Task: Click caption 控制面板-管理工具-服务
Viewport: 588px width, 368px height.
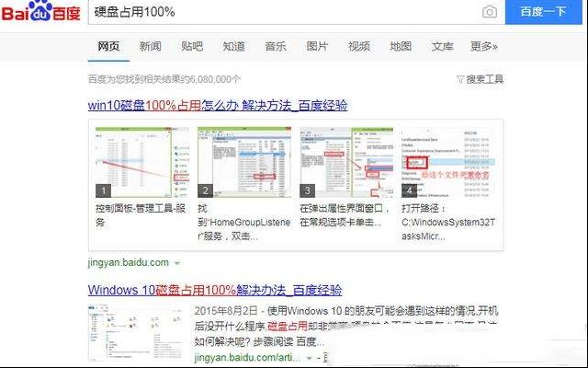Action: [141, 215]
